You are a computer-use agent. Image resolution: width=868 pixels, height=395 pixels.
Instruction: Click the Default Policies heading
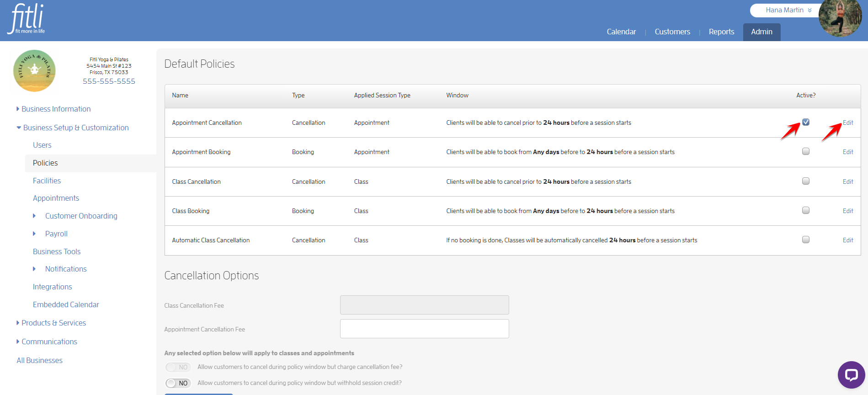[199, 64]
